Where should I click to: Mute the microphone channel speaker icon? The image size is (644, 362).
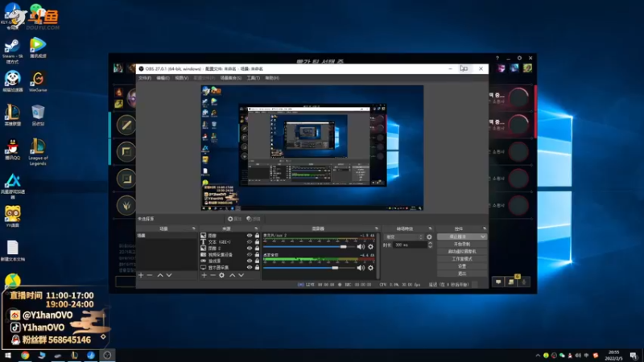pos(361,247)
